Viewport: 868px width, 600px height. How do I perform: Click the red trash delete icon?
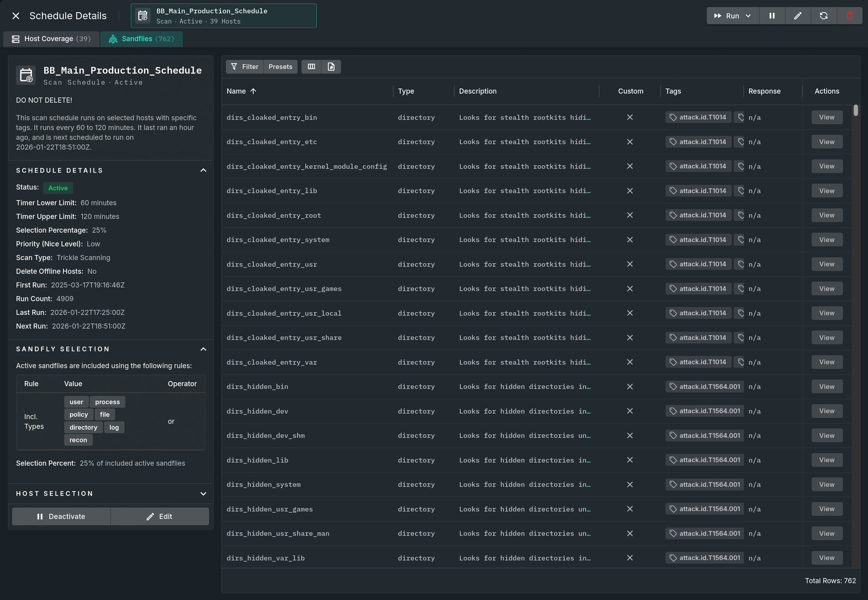[849, 16]
